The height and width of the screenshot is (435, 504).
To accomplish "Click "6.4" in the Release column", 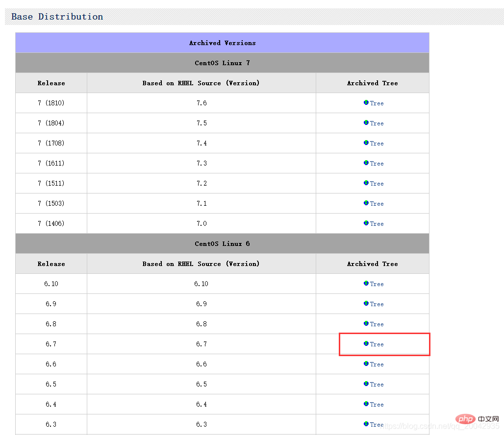I will pos(51,405).
